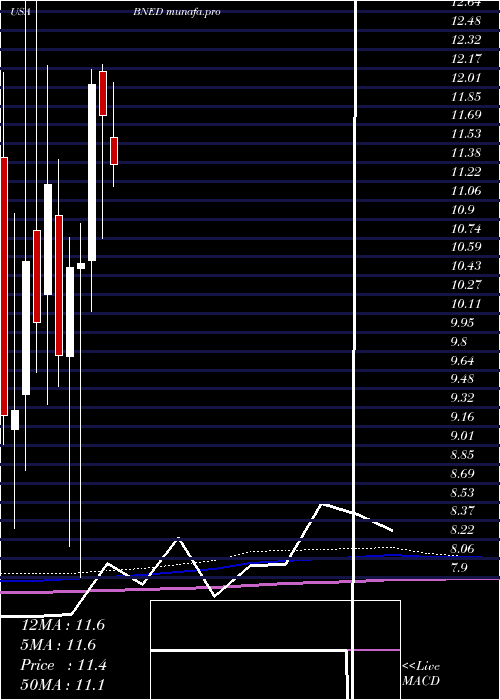
Task: Click the 12.48 price axis label
Action: (466, 21)
